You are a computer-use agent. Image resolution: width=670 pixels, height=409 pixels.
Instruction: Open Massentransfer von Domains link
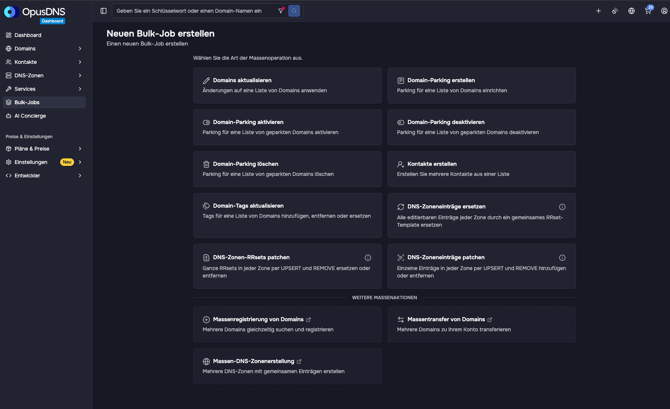point(482,324)
